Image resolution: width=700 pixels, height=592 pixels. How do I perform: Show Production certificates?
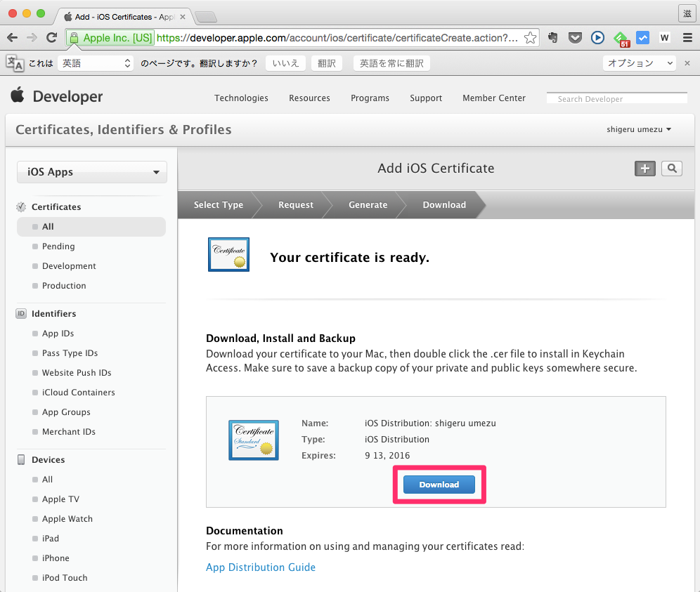tap(64, 286)
